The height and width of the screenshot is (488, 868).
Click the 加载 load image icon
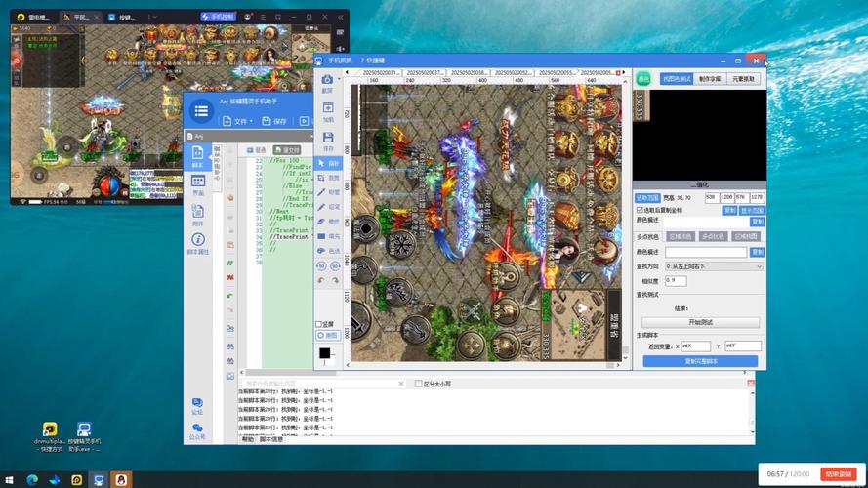click(327, 108)
